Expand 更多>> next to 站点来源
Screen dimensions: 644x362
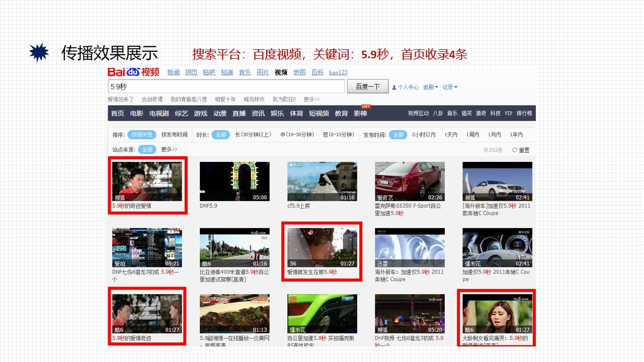point(169,149)
